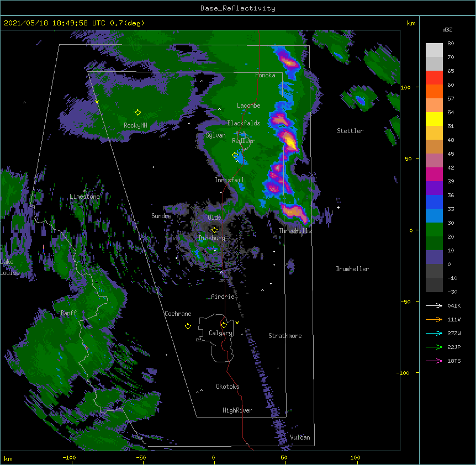Click the Strathmore town label

(x=285, y=336)
